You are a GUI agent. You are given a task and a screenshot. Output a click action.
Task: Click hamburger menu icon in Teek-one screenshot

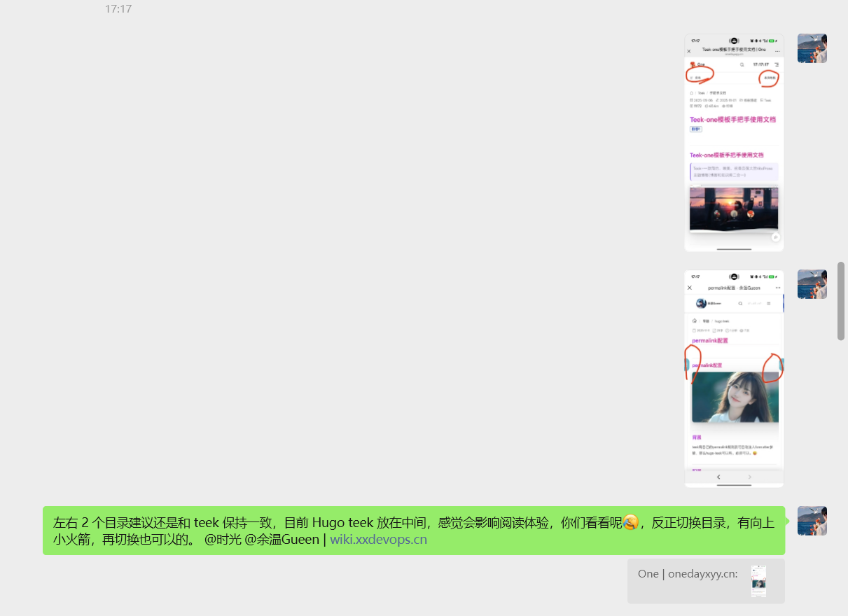coord(777,64)
